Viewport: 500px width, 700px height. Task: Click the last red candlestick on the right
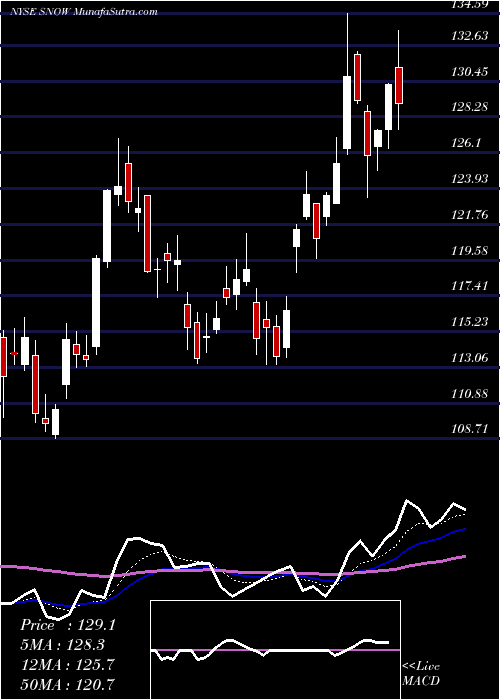399,85
